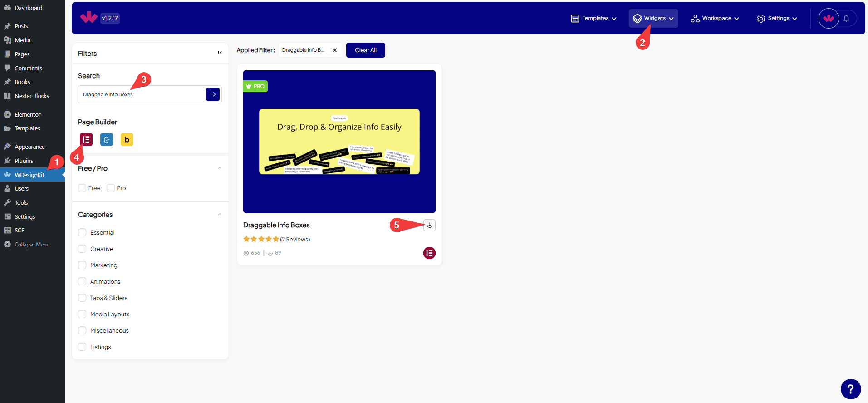Submit search with the arrow button
868x403 pixels.
(213, 94)
